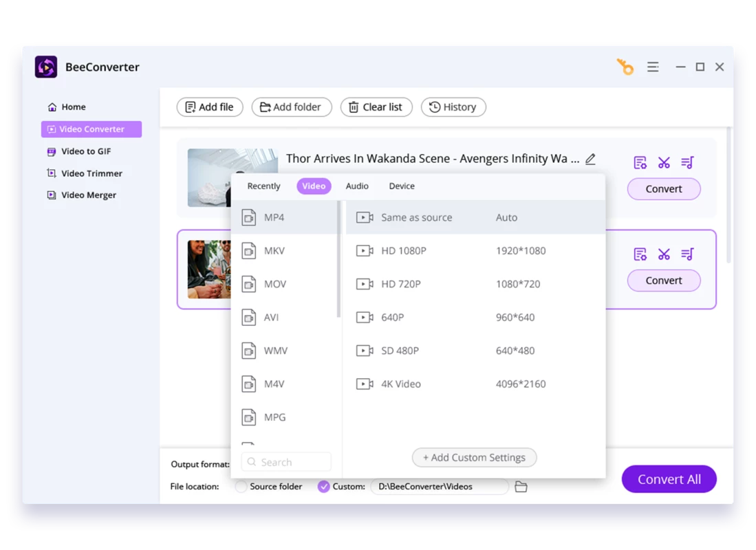Click the audio track icon for Thor video
Viewport: 756px width, 550px height.
click(687, 163)
